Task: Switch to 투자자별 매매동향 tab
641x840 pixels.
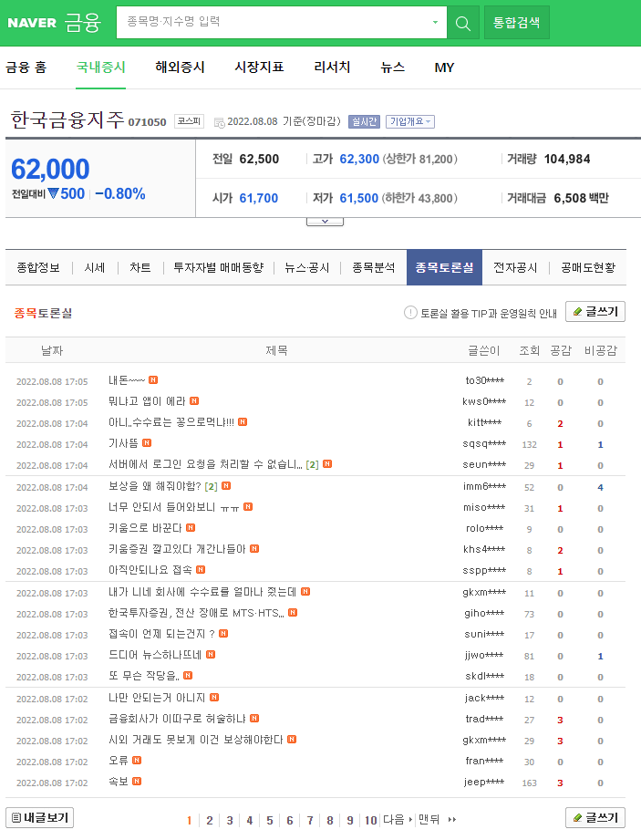Action: point(219,267)
